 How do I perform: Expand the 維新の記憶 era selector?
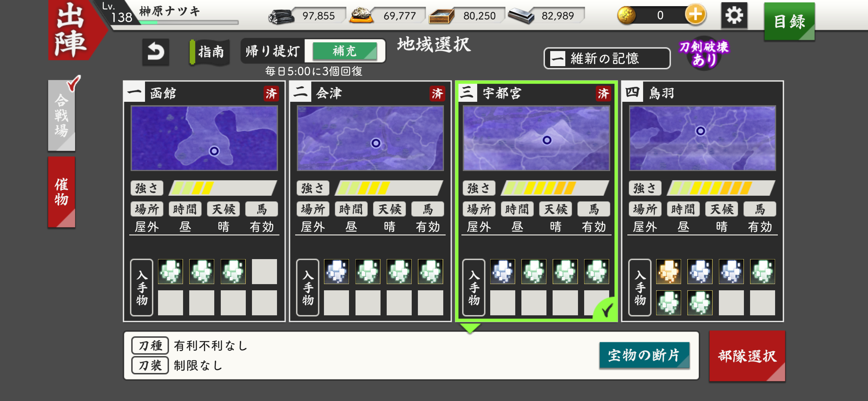(607, 59)
